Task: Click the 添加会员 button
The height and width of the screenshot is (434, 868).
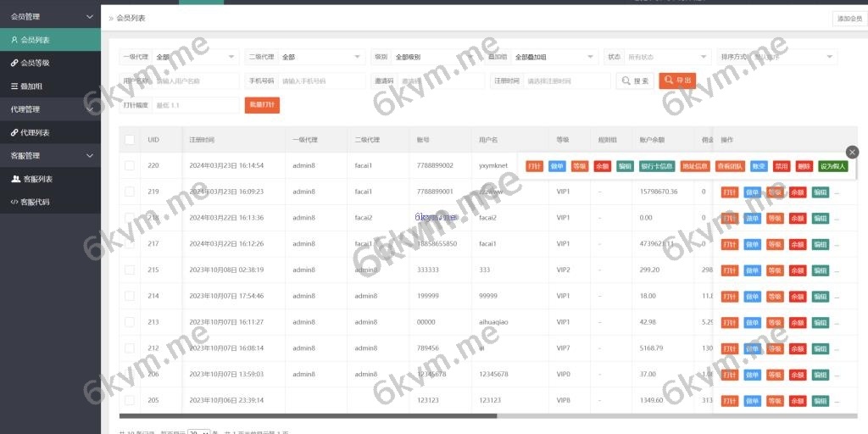Action: pos(849,19)
